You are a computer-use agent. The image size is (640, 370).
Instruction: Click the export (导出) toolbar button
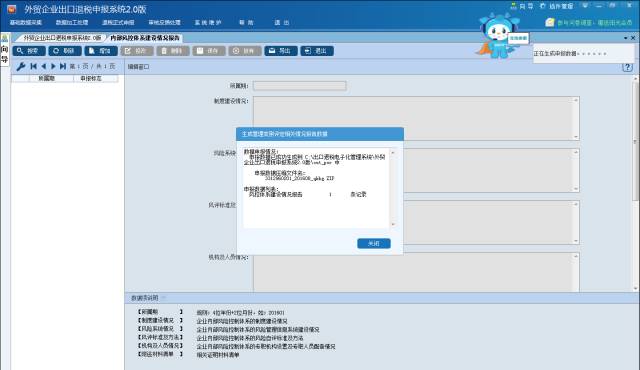pyautogui.click(x=281, y=51)
